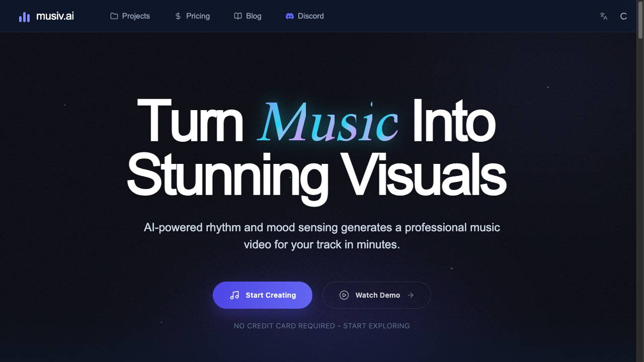Join the Discord community link
The height and width of the screenshot is (362, 644).
(304, 16)
